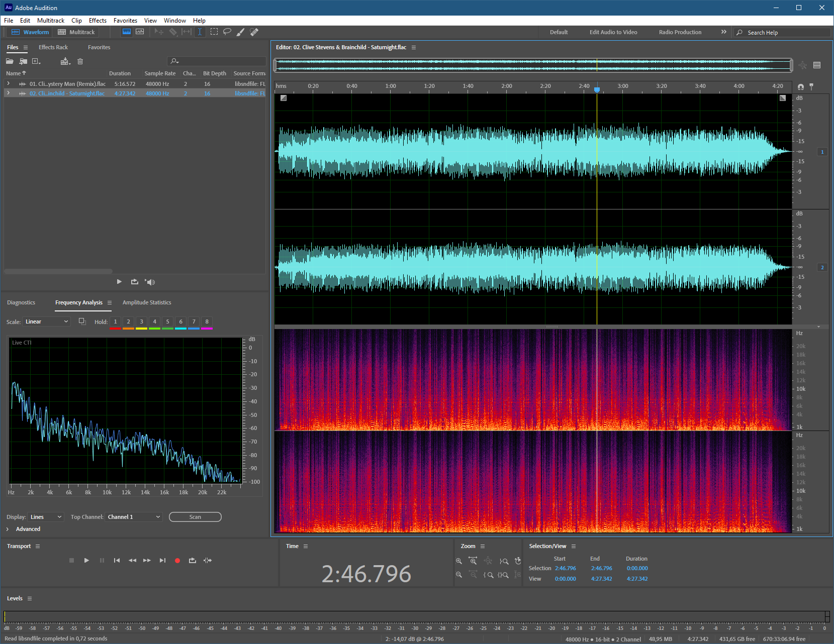Open the Top Channel dropdown
The width and height of the screenshot is (834, 644).
point(134,517)
